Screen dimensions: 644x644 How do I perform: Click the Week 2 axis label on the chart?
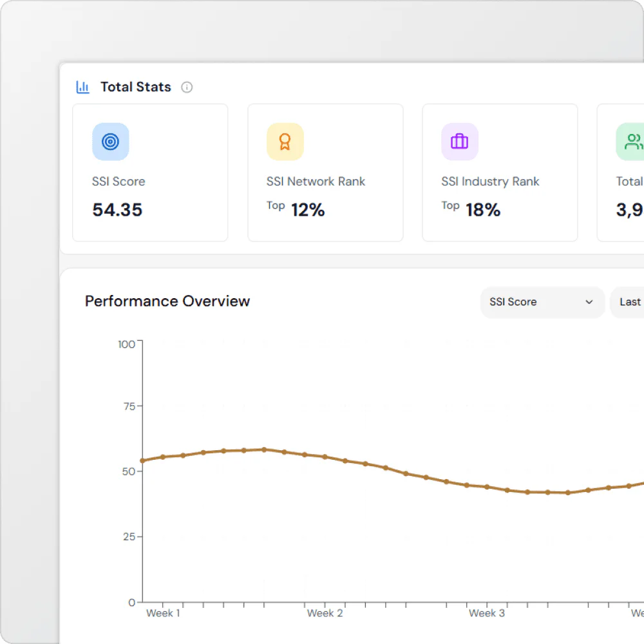(x=325, y=612)
